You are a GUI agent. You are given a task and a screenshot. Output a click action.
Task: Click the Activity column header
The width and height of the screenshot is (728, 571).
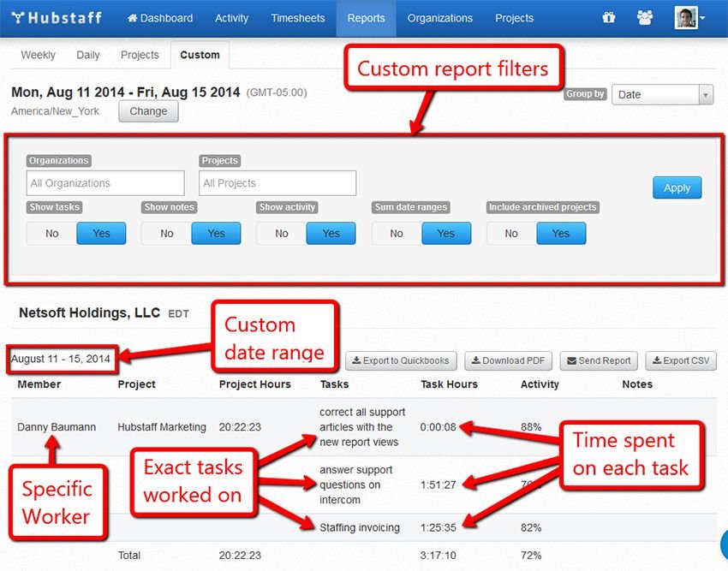tap(540, 384)
